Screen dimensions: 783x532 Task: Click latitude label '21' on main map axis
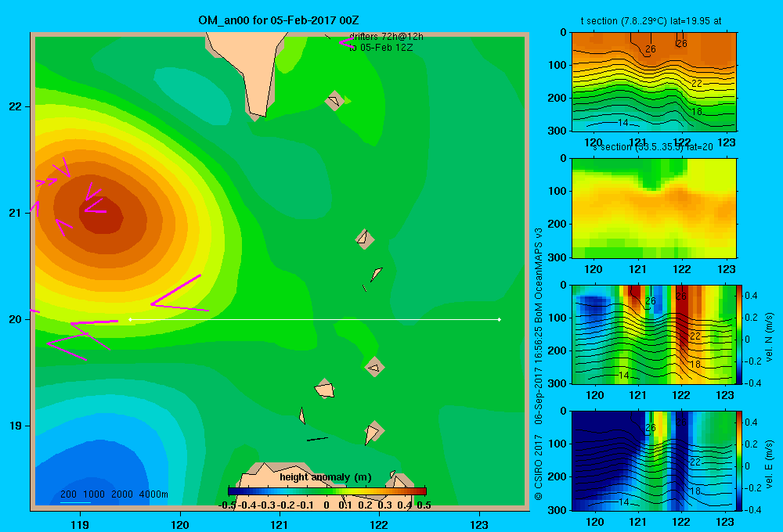pos(16,213)
